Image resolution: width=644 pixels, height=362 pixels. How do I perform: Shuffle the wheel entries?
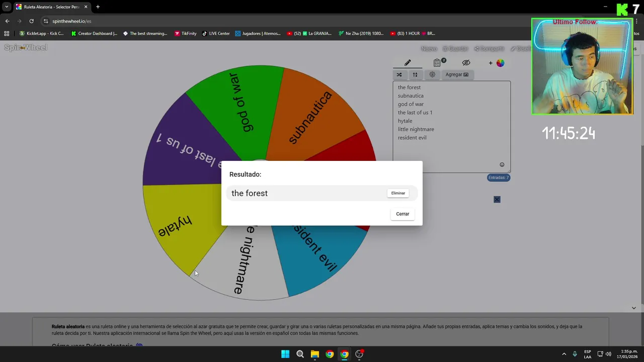click(399, 74)
